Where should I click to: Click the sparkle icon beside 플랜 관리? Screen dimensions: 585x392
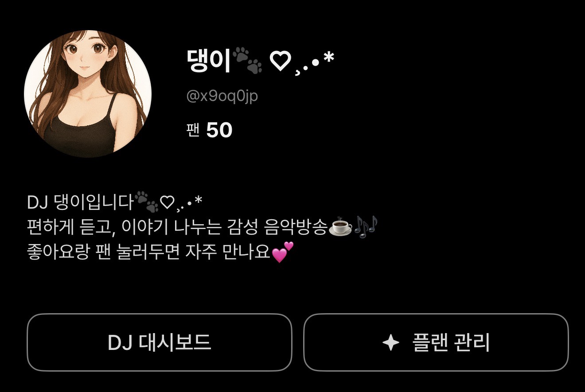[x=390, y=343]
